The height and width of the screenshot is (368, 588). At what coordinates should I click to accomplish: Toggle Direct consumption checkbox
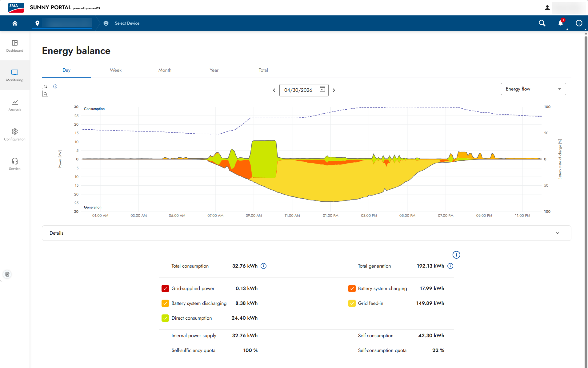pos(165,318)
